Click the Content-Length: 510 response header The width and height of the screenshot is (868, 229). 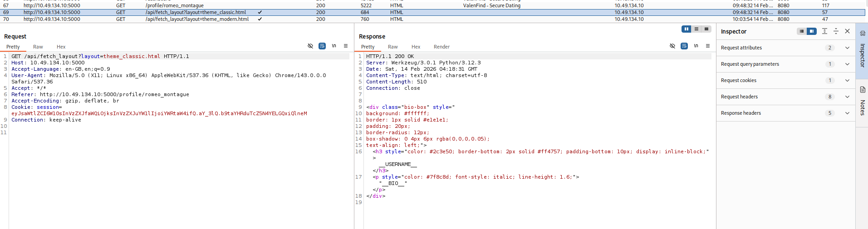(x=397, y=82)
